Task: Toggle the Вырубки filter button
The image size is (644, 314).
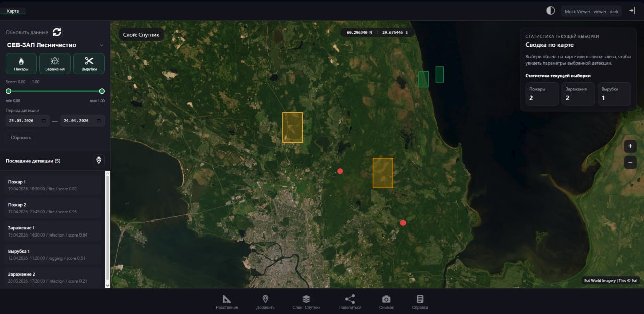Action: 89,64
